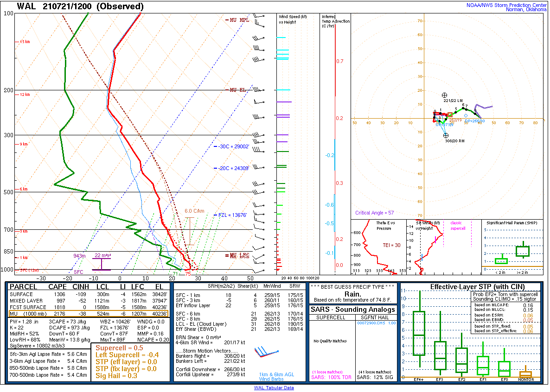
Task: Click the 00072900.CHS sounding analog entry
Action: pyautogui.click(x=377, y=323)
